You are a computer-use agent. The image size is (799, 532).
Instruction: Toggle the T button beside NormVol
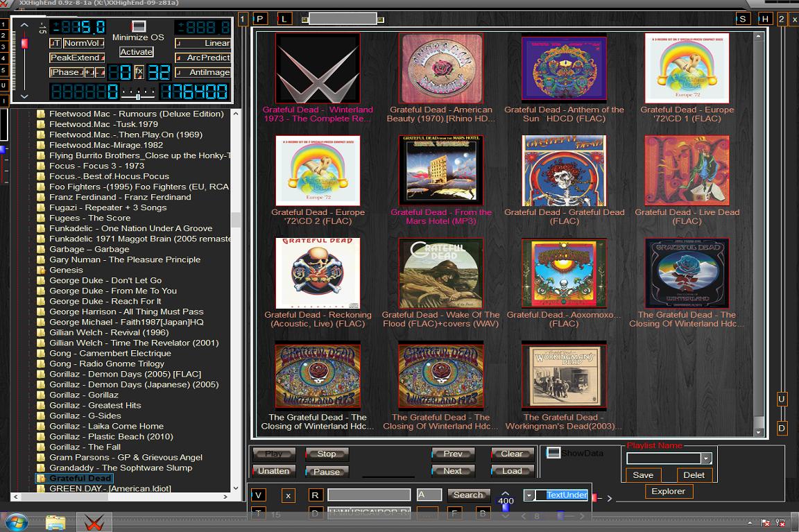(55, 43)
